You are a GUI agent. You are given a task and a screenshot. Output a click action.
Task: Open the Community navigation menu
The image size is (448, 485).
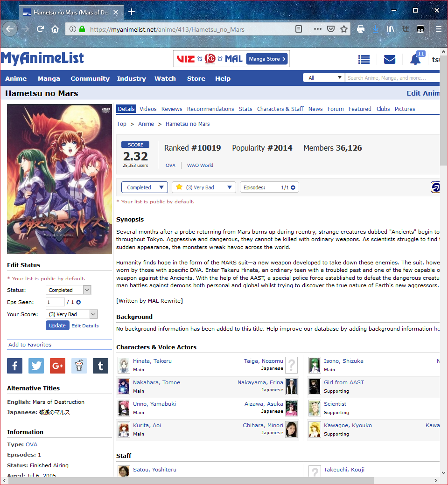90,78
